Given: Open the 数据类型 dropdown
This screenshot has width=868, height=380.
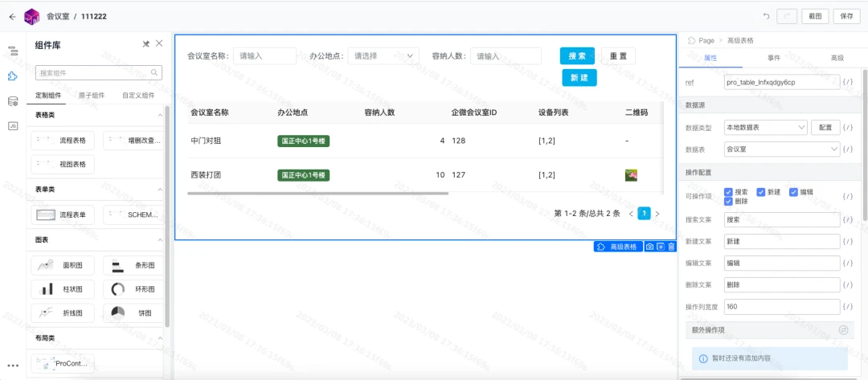Looking at the screenshot, I should click(766, 127).
